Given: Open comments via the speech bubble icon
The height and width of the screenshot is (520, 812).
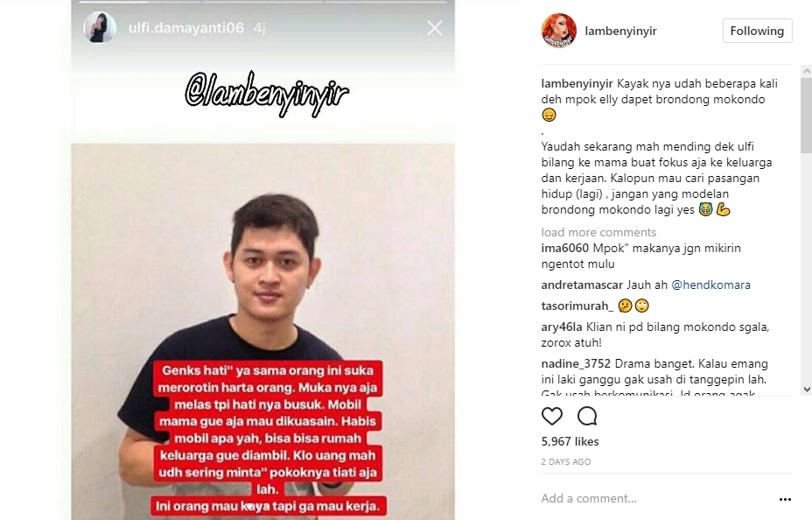Looking at the screenshot, I should pos(587,416).
